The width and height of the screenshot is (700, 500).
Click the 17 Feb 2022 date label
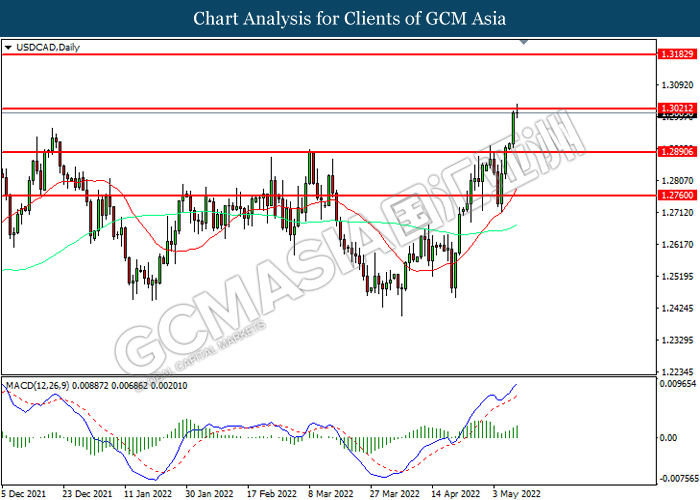271,494
